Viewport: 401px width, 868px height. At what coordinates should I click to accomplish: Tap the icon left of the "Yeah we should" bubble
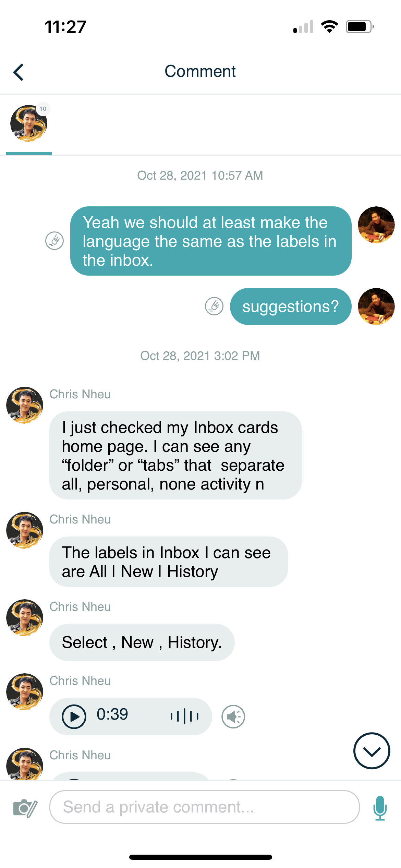click(54, 241)
